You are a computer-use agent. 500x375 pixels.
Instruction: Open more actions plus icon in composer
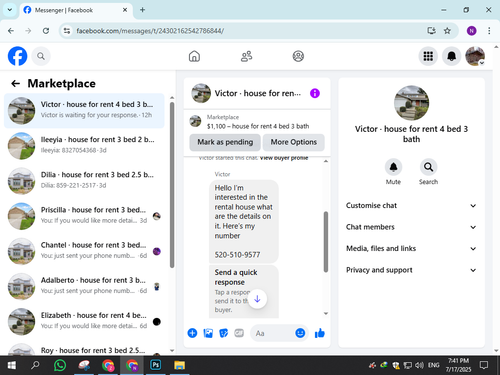(x=192, y=333)
